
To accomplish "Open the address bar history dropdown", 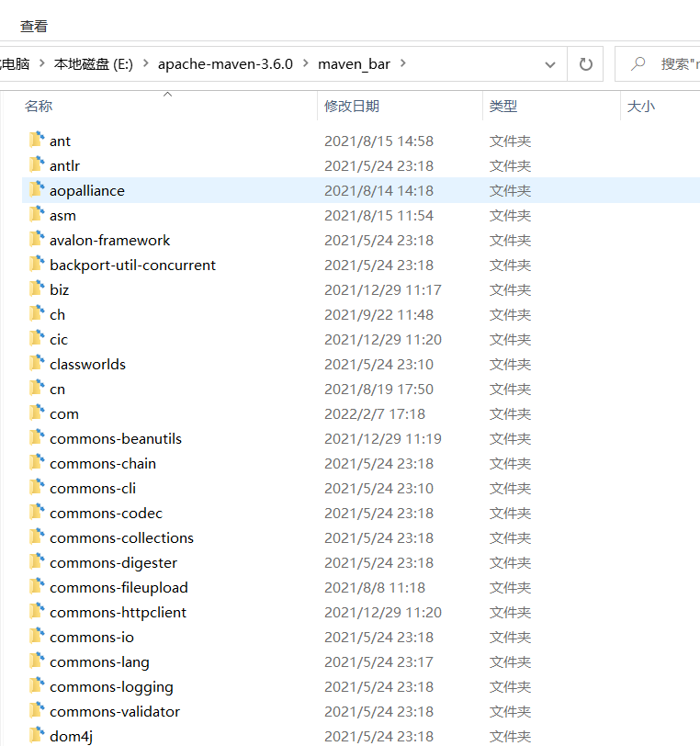I will click(x=550, y=64).
